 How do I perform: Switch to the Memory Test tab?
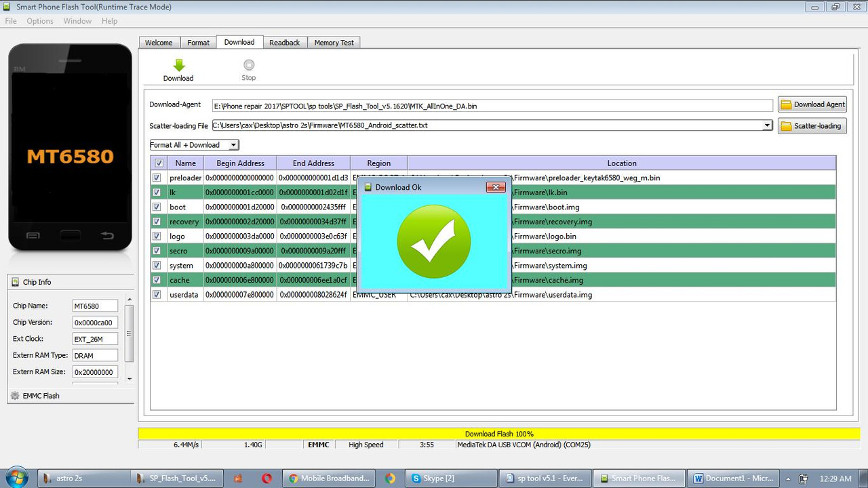pos(334,43)
